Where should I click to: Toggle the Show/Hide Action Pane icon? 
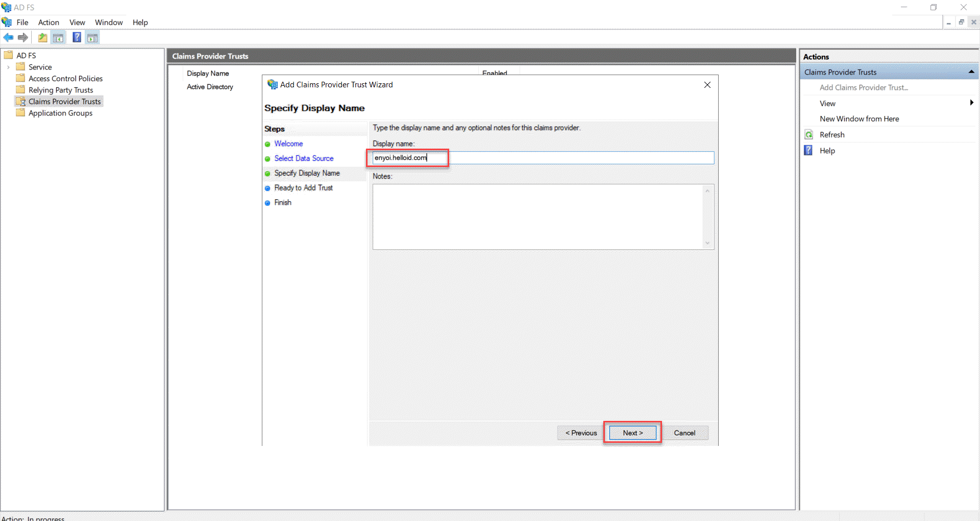(x=92, y=38)
